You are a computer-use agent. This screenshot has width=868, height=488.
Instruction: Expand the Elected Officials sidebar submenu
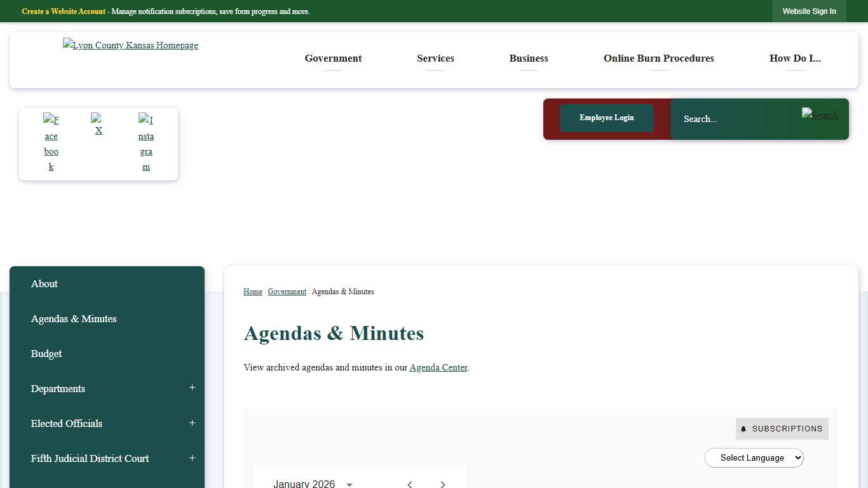click(x=192, y=423)
